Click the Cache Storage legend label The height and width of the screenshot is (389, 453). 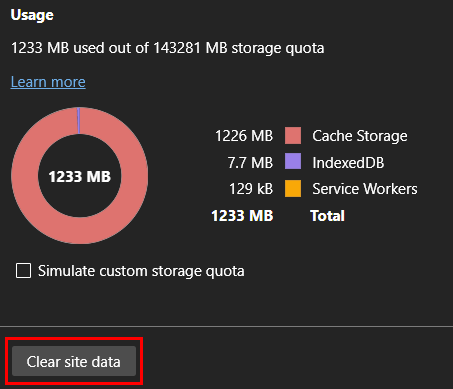pyautogui.click(x=360, y=136)
